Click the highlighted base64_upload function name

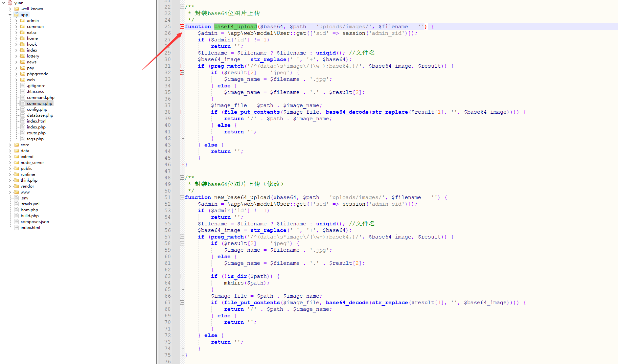pos(235,27)
